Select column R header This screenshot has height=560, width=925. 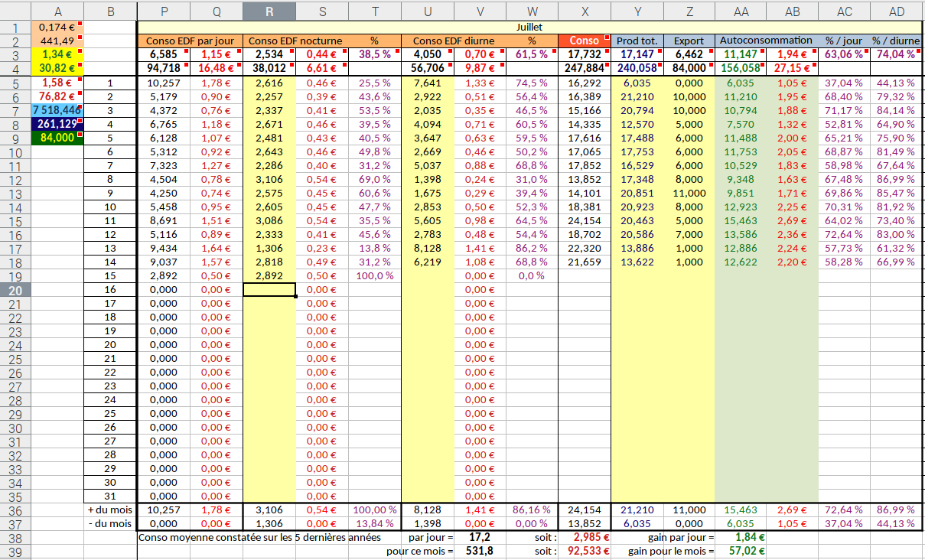pyautogui.click(x=269, y=11)
